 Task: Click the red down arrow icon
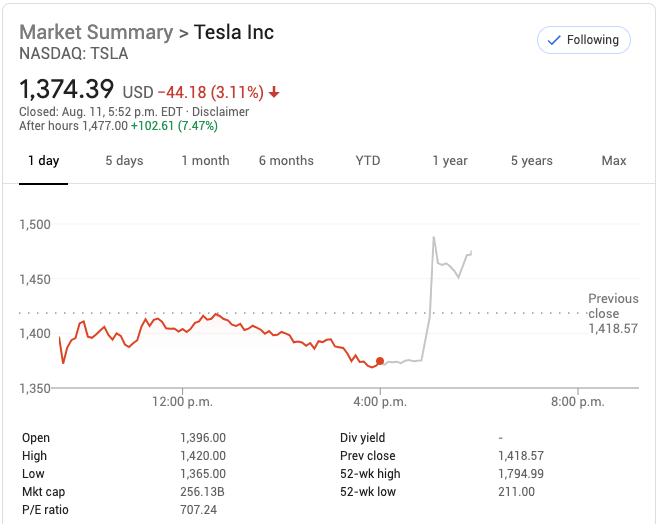[x=274, y=93]
